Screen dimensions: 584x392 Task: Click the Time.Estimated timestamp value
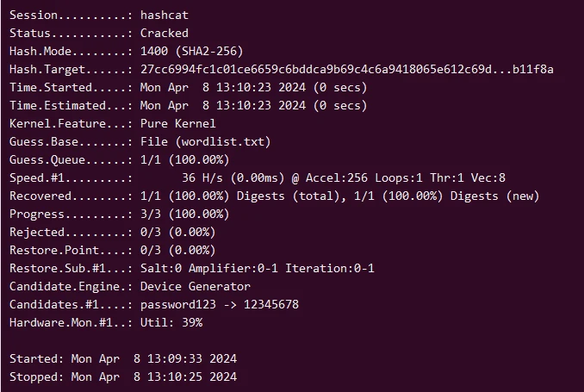pyautogui.click(x=253, y=105)
